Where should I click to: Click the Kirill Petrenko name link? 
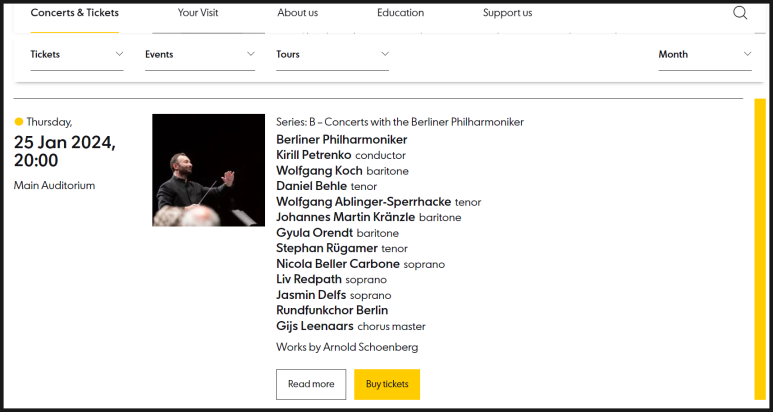click(314, 155)
